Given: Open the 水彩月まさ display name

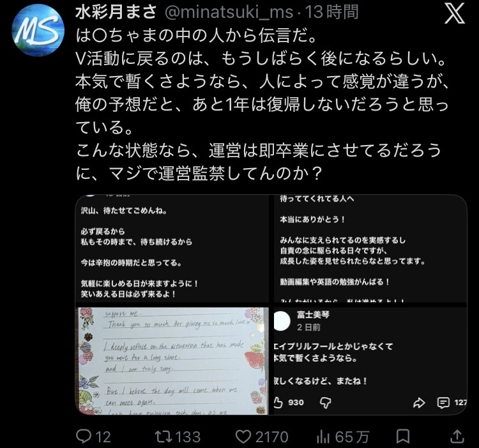Looking at the screenshot, I should [x=116, y=13].
